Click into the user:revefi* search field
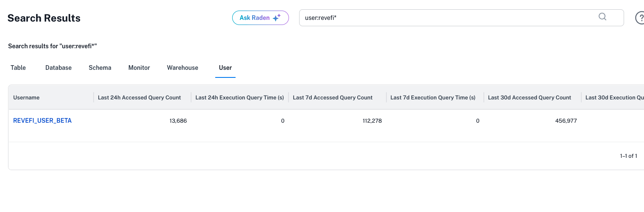The image size is (644, 212). click(x=445, y=18)
